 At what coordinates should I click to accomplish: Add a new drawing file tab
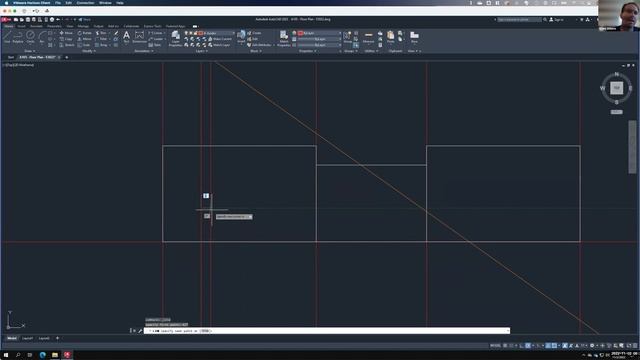67,58
